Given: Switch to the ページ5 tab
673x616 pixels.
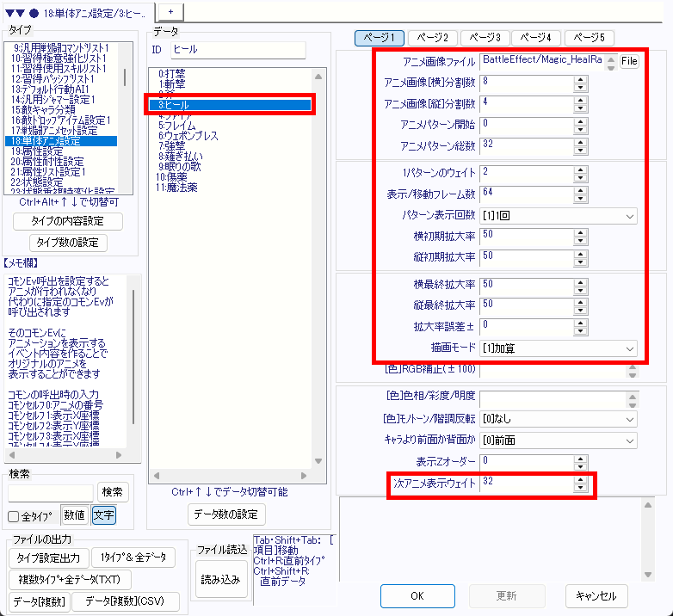Looking at the screenshot, I should [590, 38].
